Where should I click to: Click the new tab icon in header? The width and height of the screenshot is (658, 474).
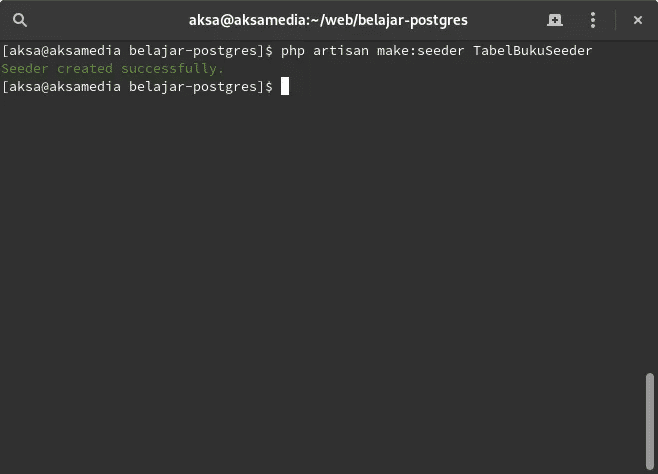point(555,20)
